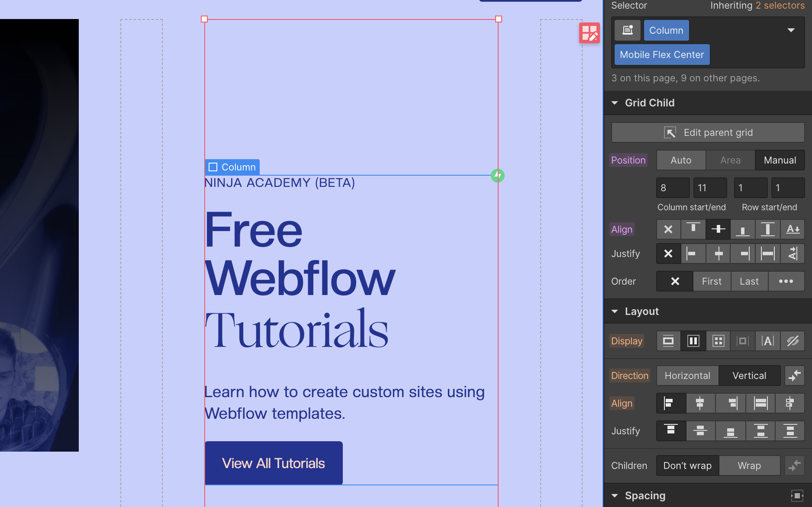The height and width of the screenshot is (507, 812).
Task: Set grid position to Area
Action: [730, 160]
